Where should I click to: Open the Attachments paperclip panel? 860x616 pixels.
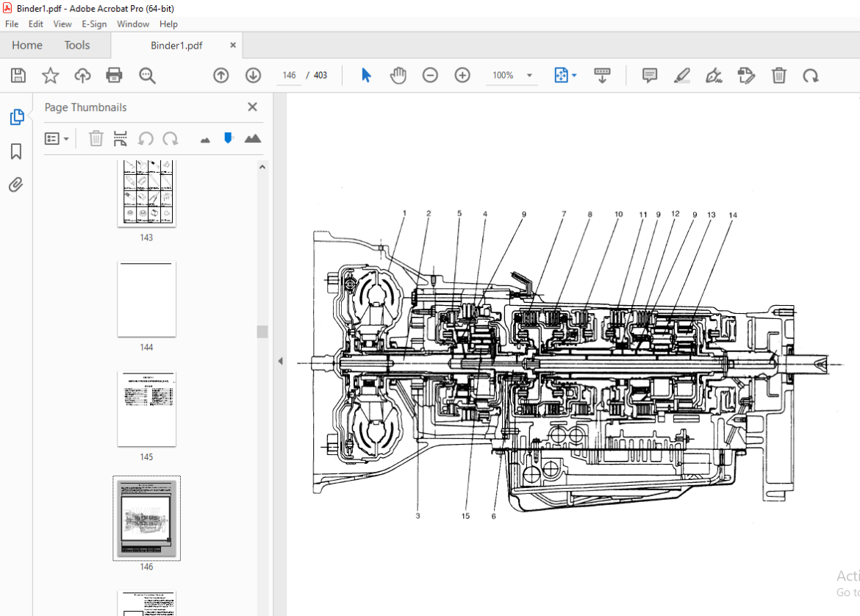click(x=16, y=185)
